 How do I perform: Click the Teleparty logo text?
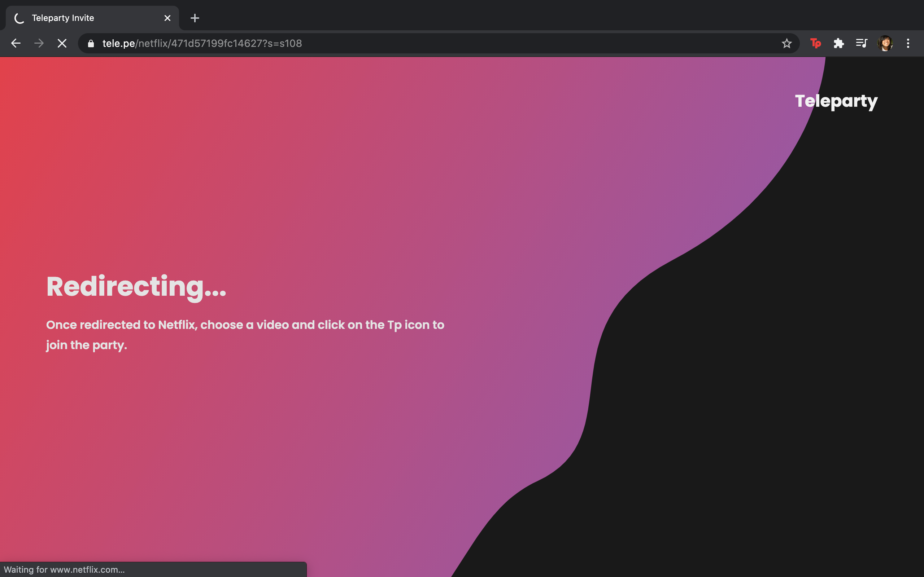tap(836, 101)
